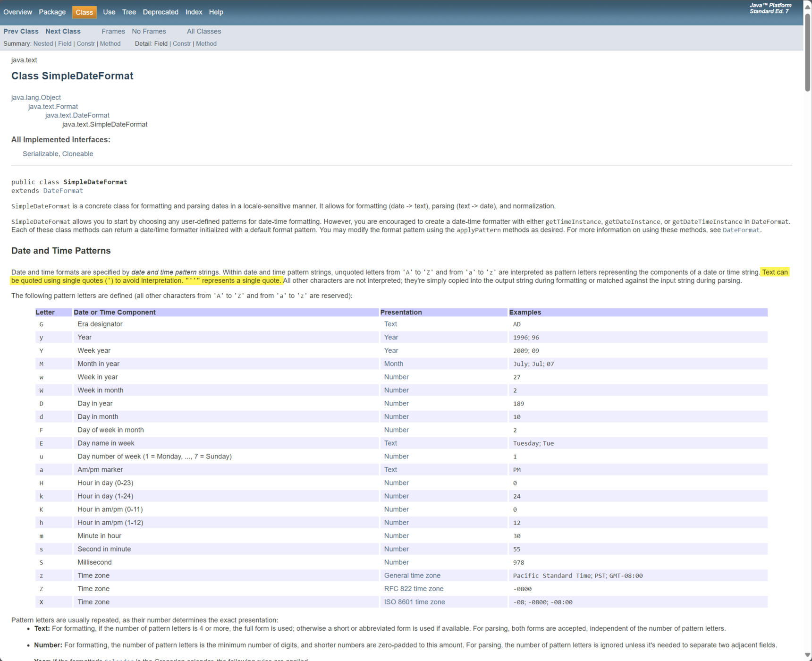This screenshot has width=812, height=661.
Task: Click the scrollbar up arrow
Action: [x=808, y=6]
